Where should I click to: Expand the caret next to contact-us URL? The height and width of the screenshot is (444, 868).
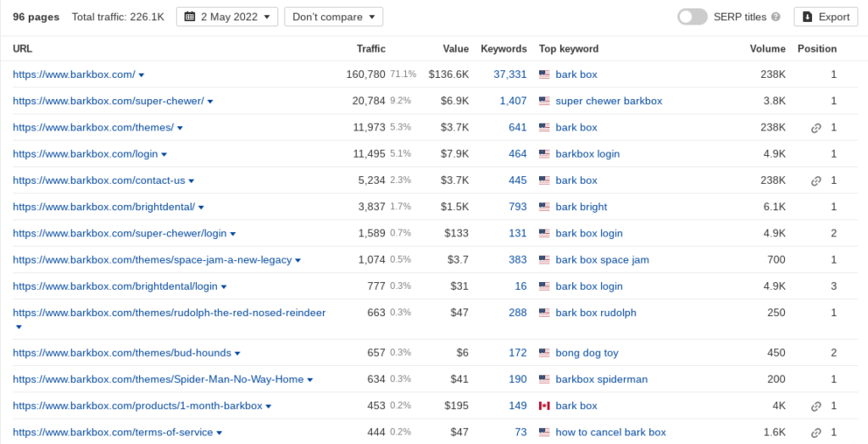[x=191, y=181]
